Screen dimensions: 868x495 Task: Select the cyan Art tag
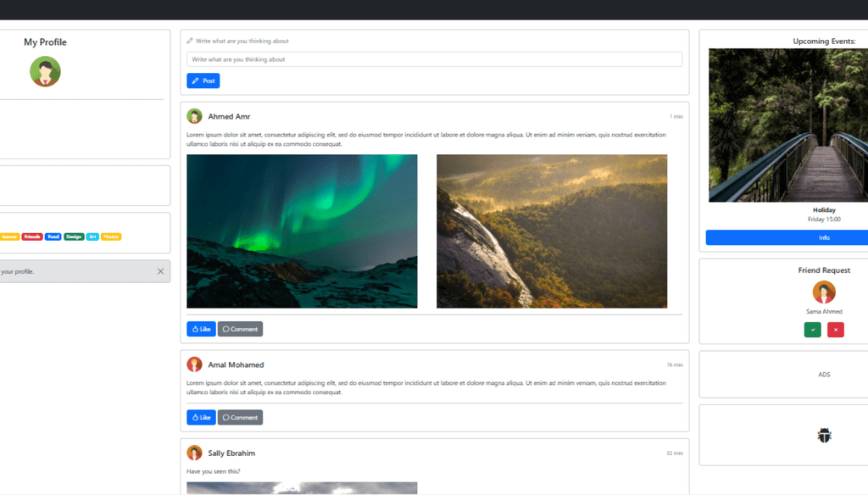92,236
